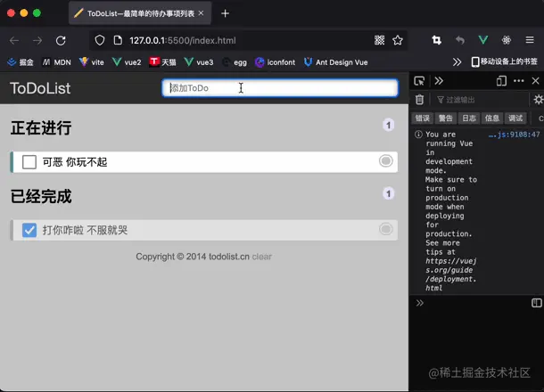Click the screenshot crop toolbar icon
The width and height of the screenshot is (544, 392).
click(x=437, y=40)
